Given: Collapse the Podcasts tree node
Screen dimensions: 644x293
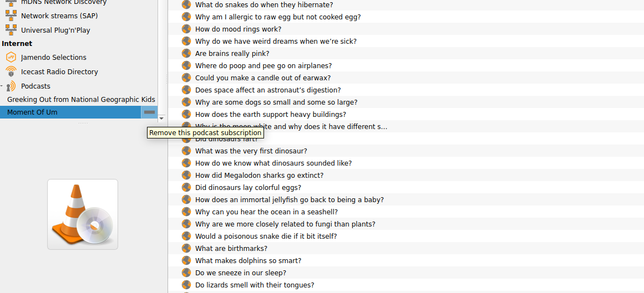Looking at the screenshot, I should pos(2,86).
